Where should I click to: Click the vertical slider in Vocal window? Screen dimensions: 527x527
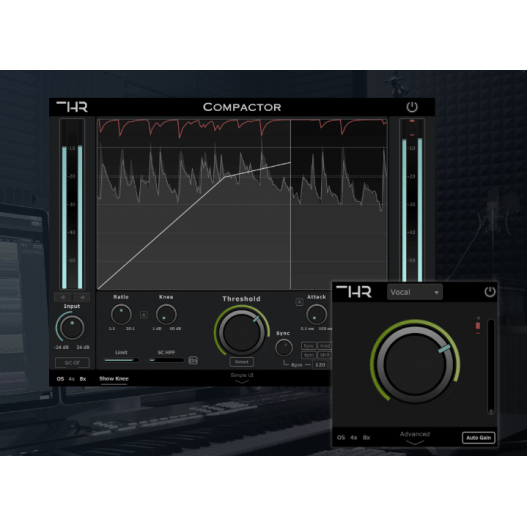point(491,366)
